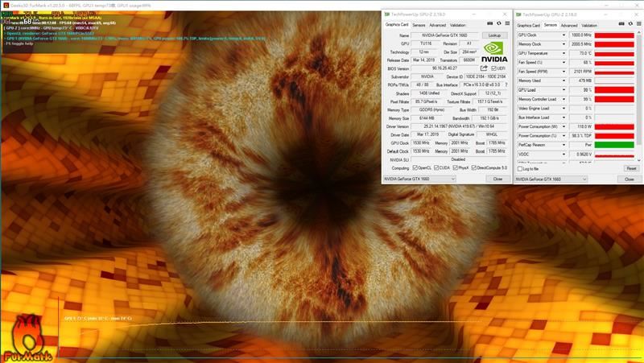The width and height of the screenshot is (644, 363).
Task: Enable the Log to file checkbox
Action: tap(520, 169)
